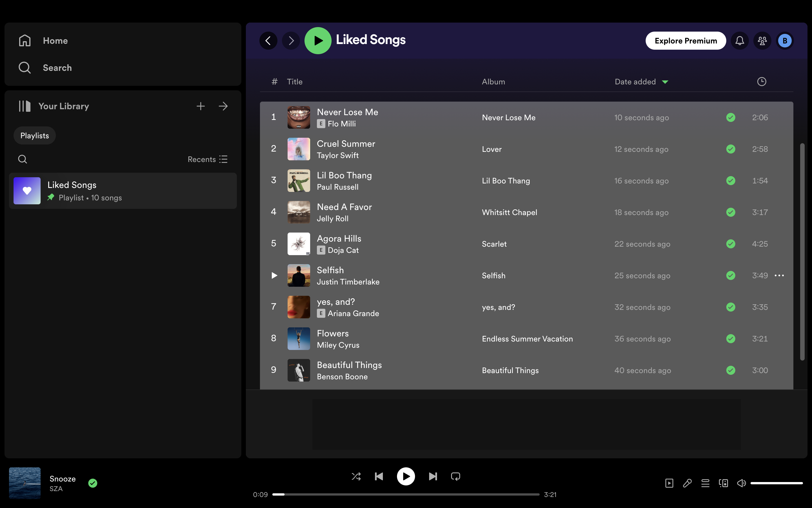Open Recents sort options dropdown

(x=208, y=159)
